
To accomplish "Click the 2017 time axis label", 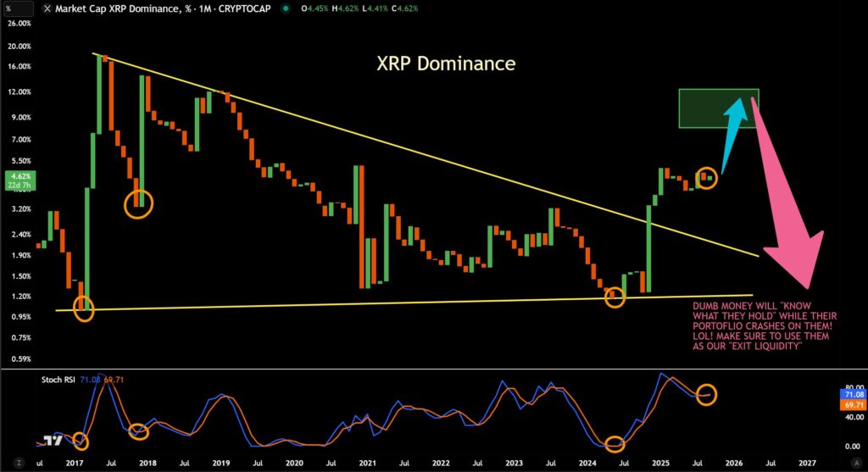I will (75, 464).
